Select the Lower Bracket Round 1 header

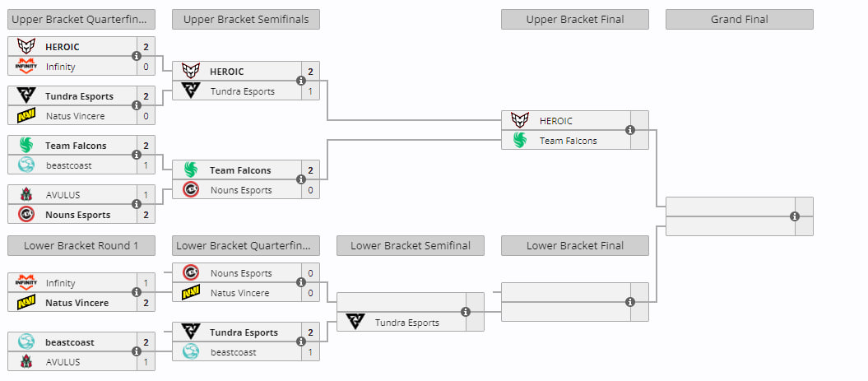(x=81, y=246)
